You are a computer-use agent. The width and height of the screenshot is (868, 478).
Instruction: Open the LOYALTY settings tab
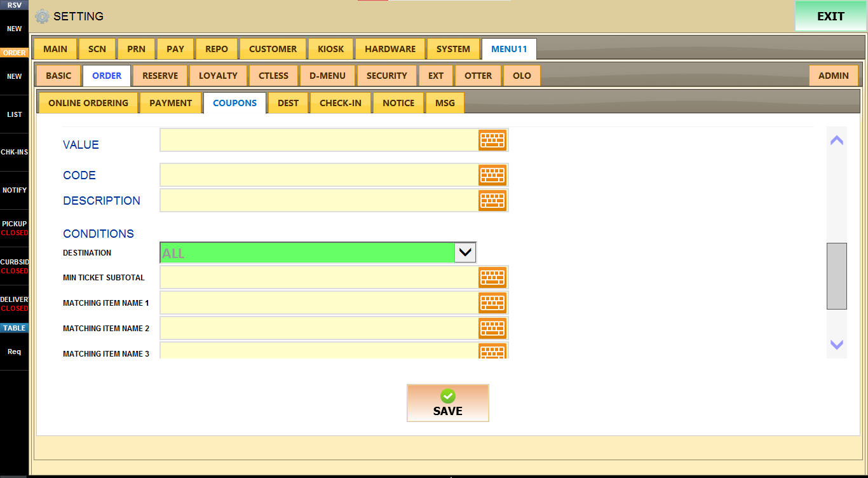click(218, 76)
